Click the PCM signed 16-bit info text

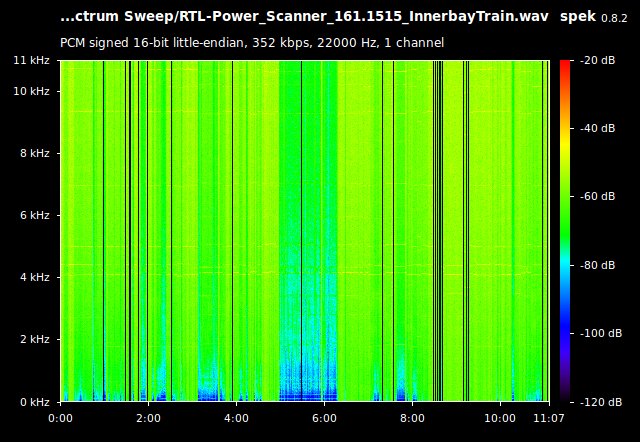point(252,42)
